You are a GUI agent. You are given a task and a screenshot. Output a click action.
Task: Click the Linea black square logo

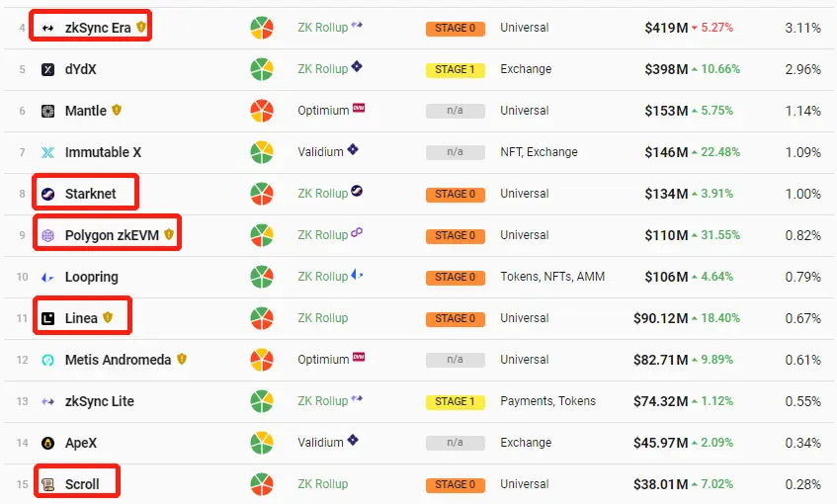pyautogui.click(x=48, y=319)
